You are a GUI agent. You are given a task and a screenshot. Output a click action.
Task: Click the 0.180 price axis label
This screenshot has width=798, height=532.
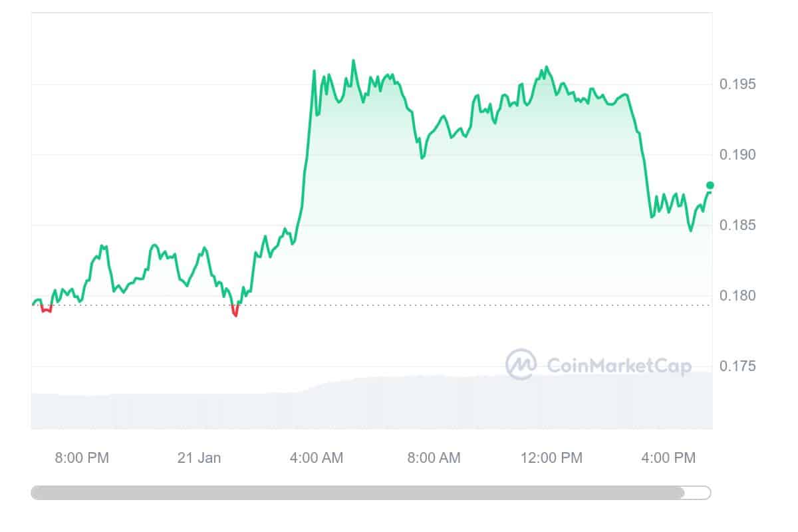(x=737, y=296)
